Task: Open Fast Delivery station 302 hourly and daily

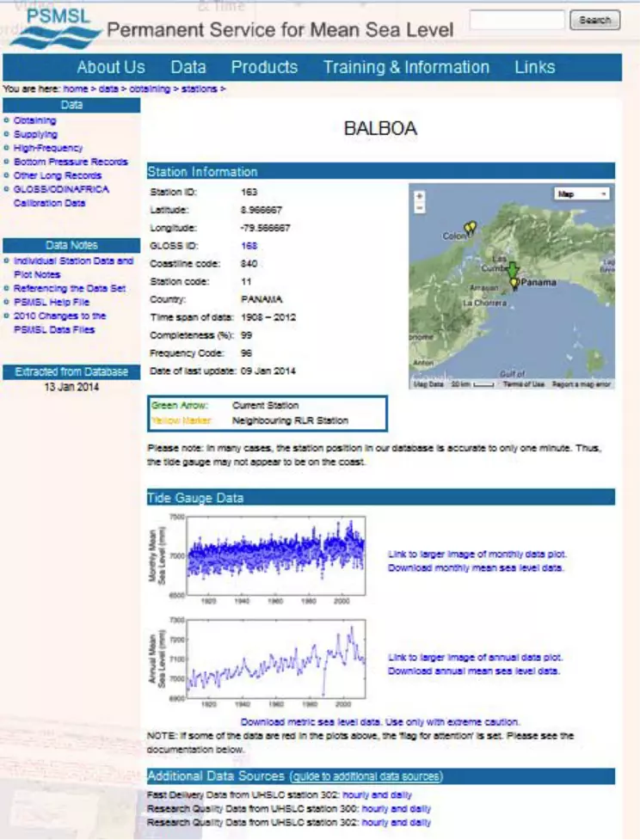Action: [377, 795]
